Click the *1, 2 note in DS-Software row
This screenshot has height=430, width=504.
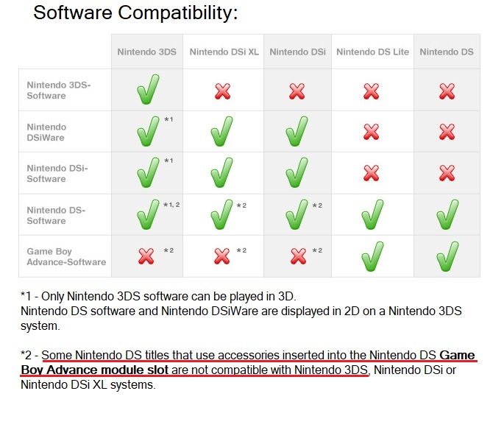click(x=171, y=205)
